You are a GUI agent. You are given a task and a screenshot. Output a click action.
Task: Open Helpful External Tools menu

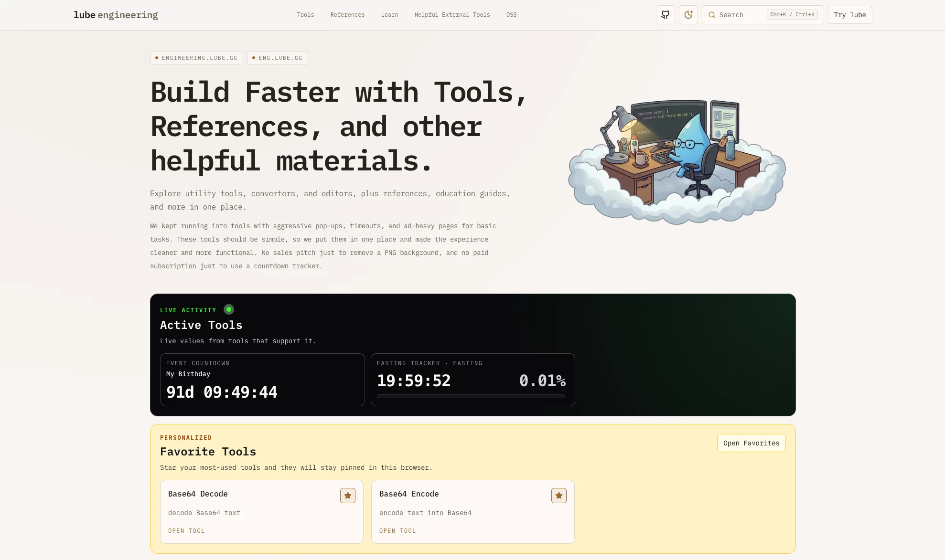(452, 15)
